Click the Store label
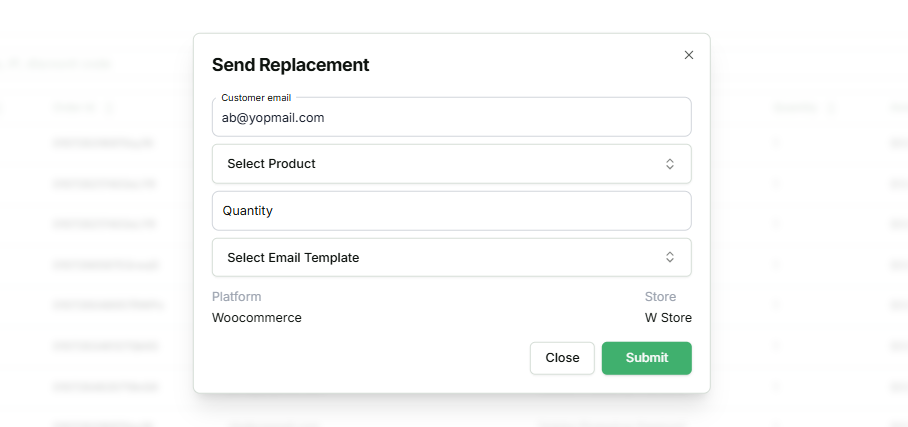This screenshot has height=427, width=908. coord(660,297)
